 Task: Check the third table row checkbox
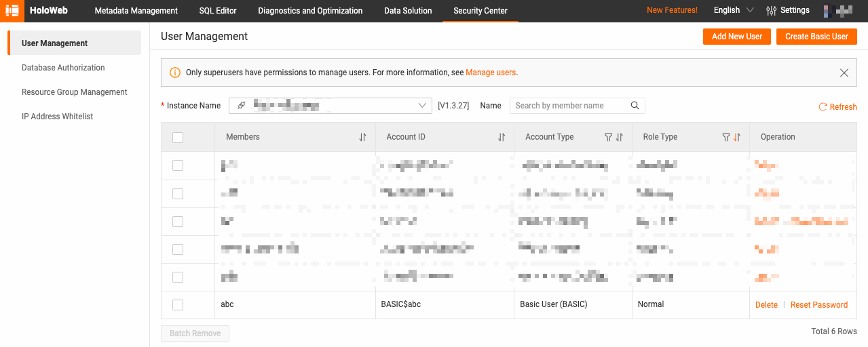178,222
